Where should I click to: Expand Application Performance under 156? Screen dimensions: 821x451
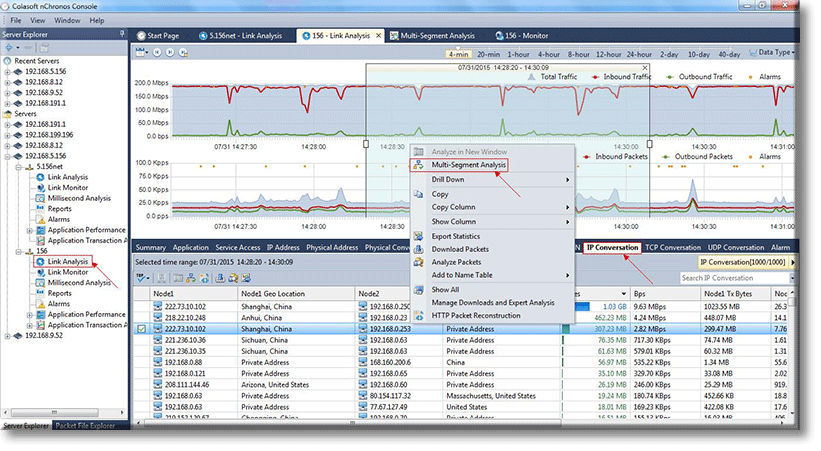click(29, 315)
